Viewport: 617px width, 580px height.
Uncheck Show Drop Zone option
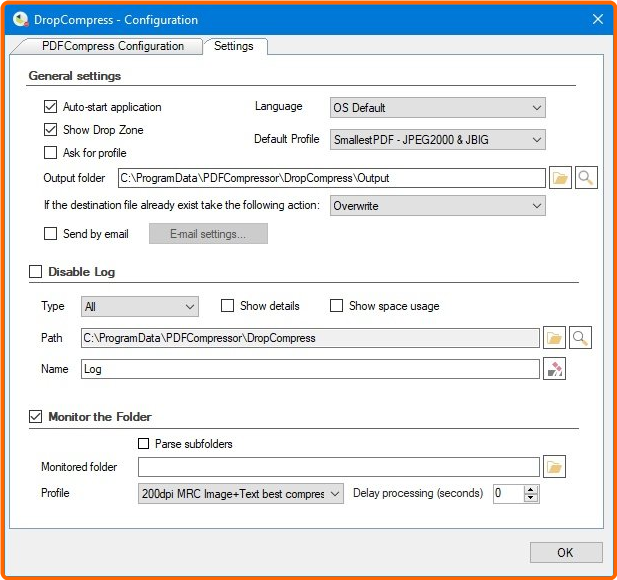click(51, 130)
